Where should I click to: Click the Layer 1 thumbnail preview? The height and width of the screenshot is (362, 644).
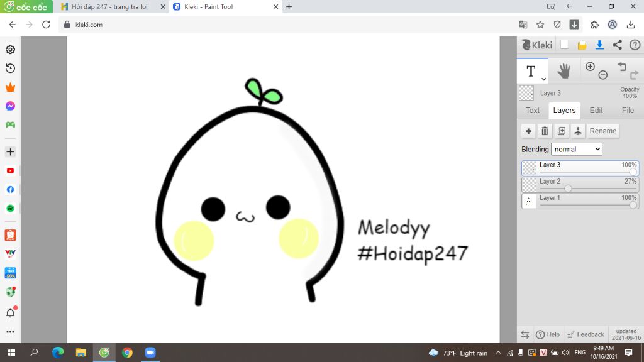point(529,201)
